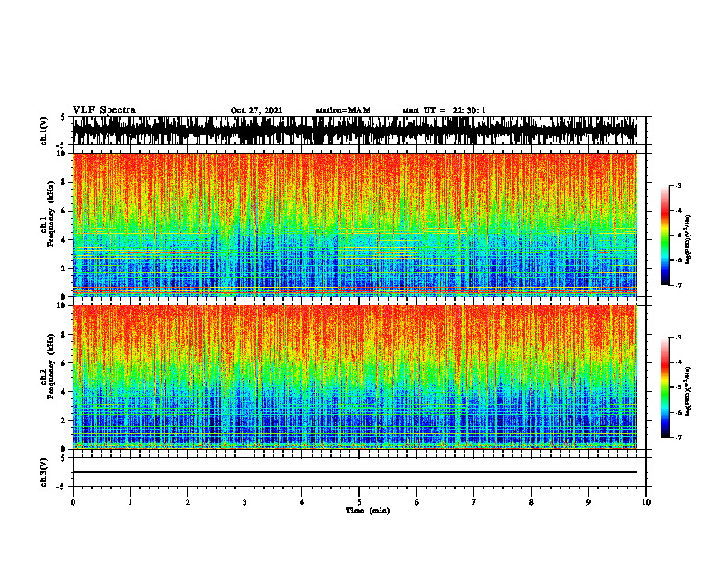This screenshot has width=728, height=563.
Task: Click the "-7" label on ch.1 color bar
Action: 678,286
